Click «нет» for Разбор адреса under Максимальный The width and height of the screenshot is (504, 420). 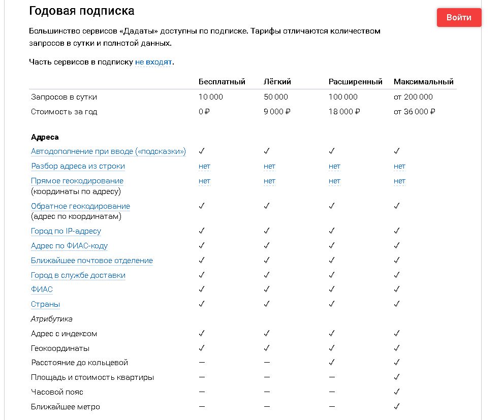pos(399,166)
